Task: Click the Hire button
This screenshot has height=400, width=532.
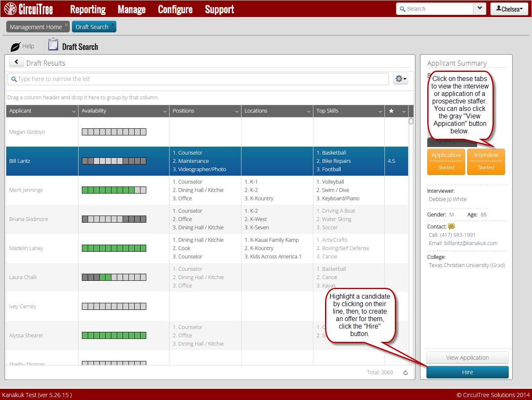Action: pos(467,372)
